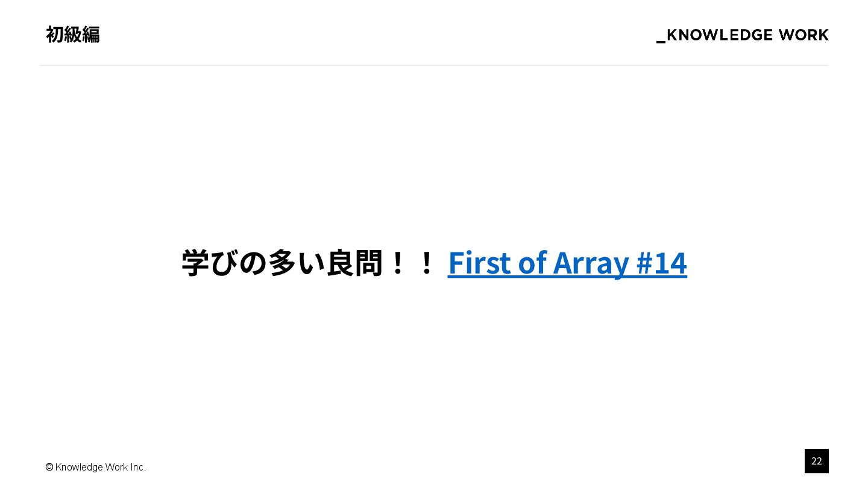Click the 学 character in center text
The width and height of the screenshot is (868, 488).
tap(196, 263)
